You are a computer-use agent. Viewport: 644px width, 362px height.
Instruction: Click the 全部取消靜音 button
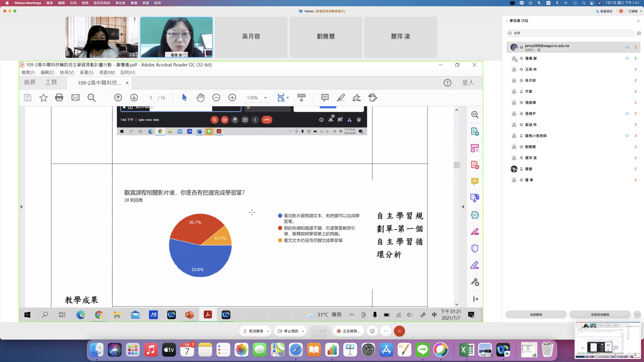coord(600,314)
